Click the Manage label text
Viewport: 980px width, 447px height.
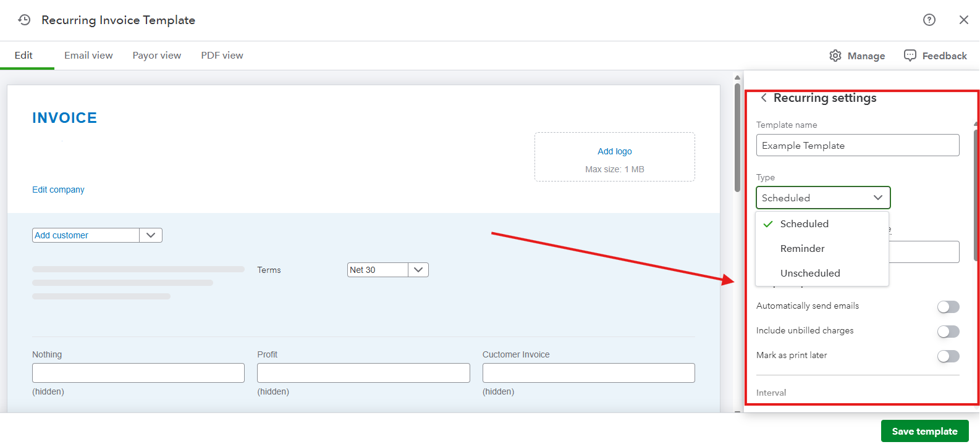tap(866, 56)
